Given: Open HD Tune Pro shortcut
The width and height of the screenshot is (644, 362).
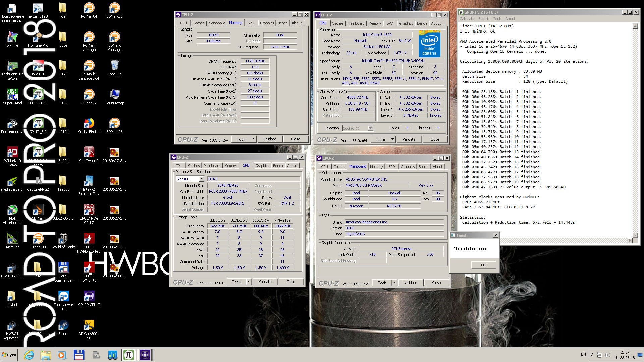Looking at the screenshot, I should (38, 39).
